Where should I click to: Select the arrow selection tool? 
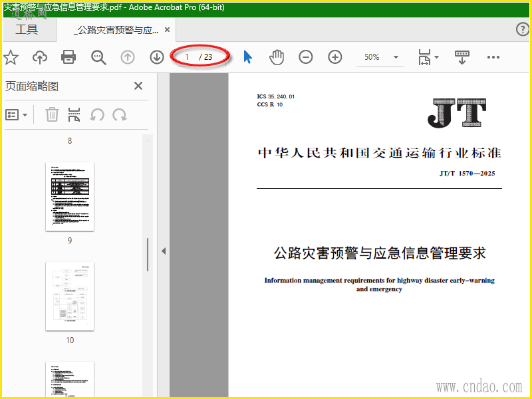pyautogui.click(x=247, y=57)
